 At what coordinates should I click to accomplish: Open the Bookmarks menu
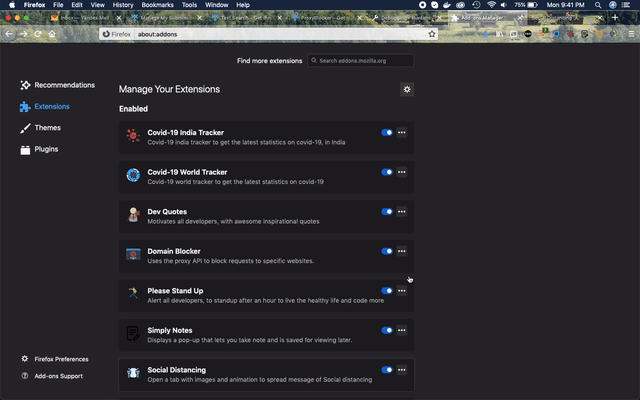(158, 5)
